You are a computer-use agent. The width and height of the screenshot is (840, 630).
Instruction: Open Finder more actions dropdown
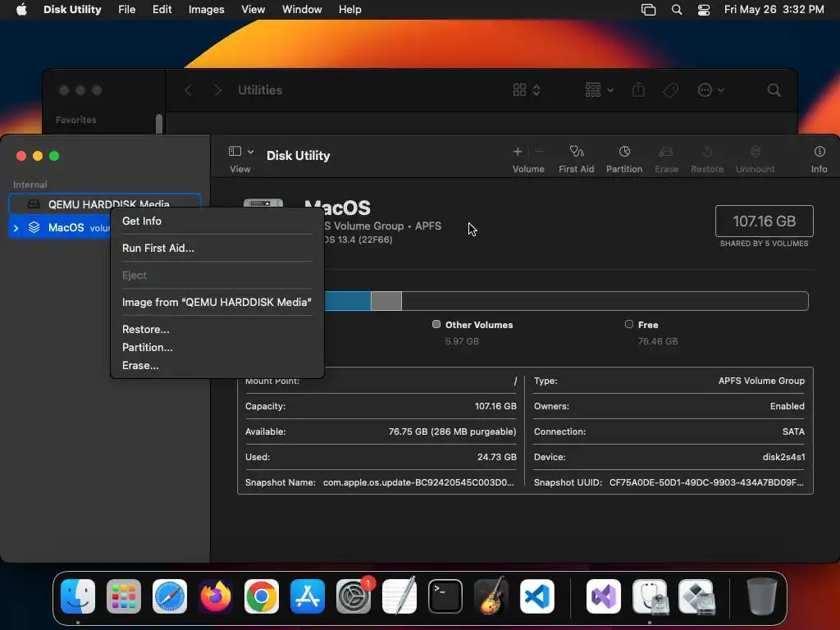(x=711, y=90)
